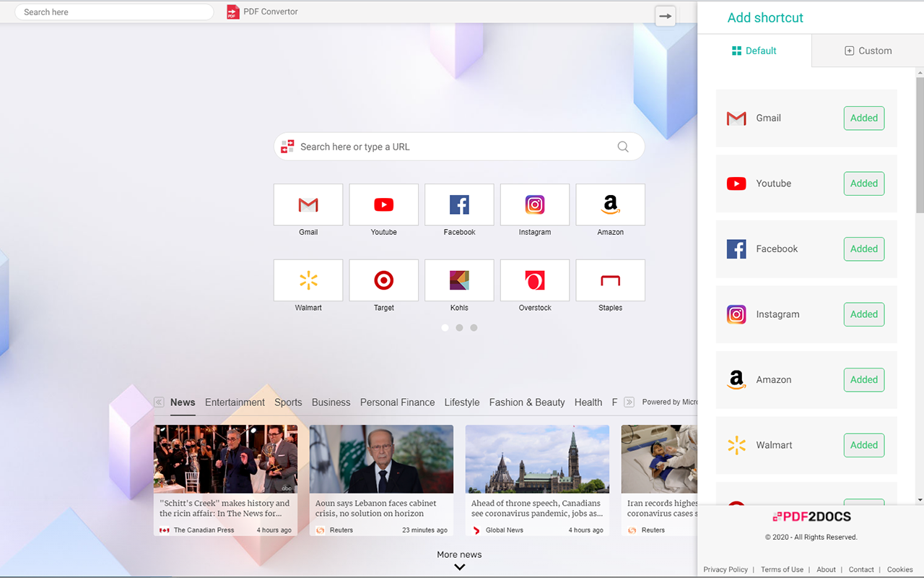Open the Gmail shortcut icon
The image size is (924, 578).
click(x=308, y=204)
